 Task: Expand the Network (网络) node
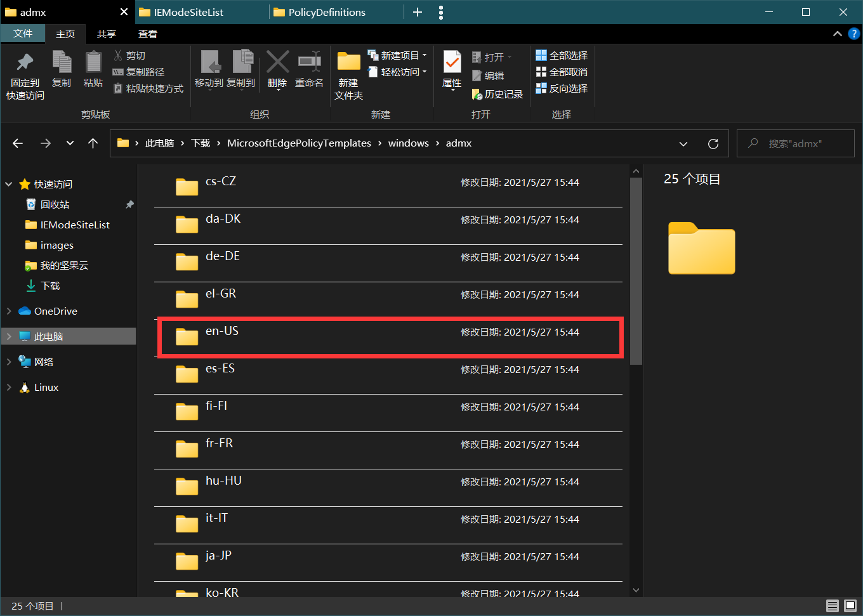tap(9, 362)
